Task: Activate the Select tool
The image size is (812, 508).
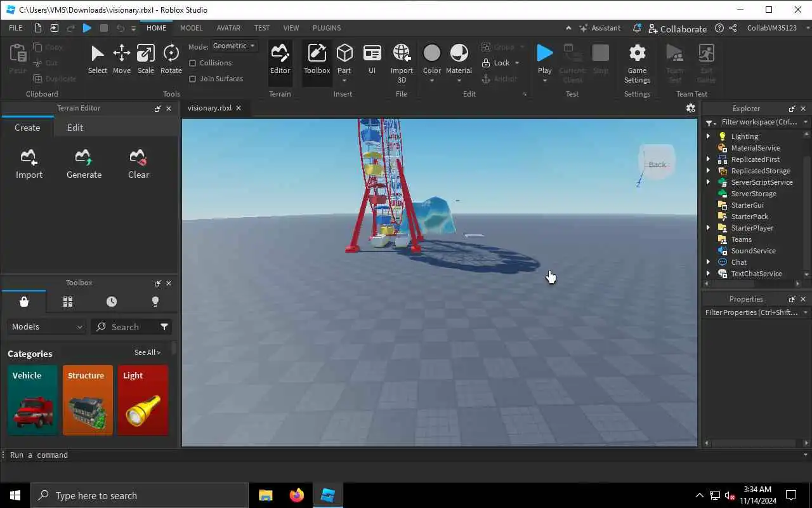Action: pos(97,60)
